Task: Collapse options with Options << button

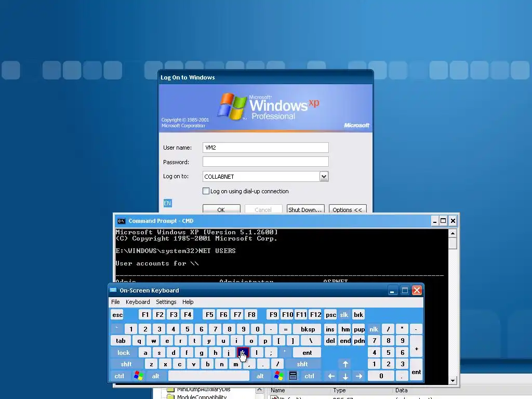Action: (348, 209)
